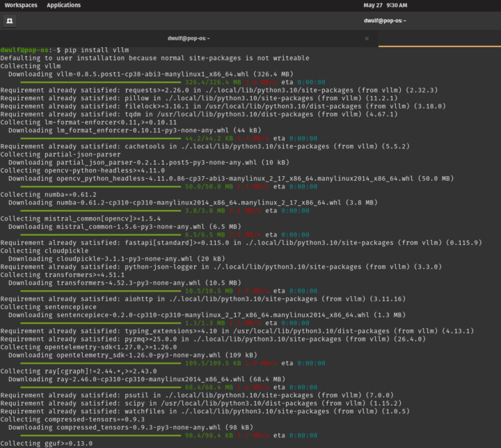
Task: Click the 'Collecting ray[cgraph]' line
Action: [x=78, y=371]
